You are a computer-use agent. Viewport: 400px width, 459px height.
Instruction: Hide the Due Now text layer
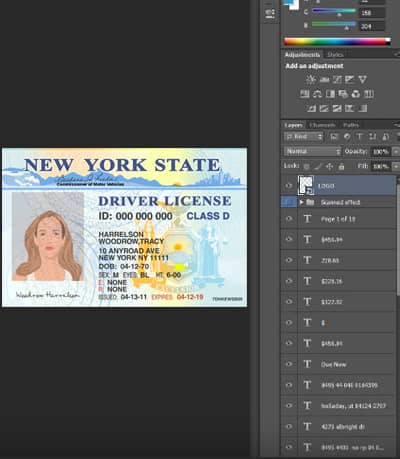pos(289,364)
